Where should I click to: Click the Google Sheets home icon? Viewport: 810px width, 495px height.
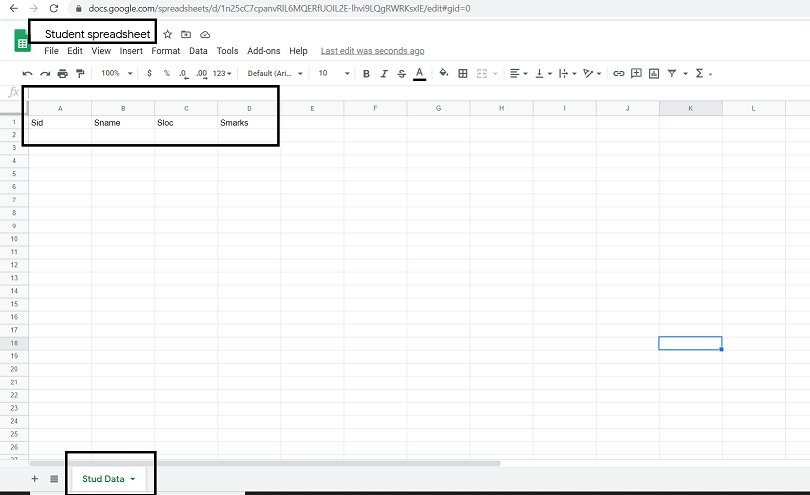pos(22,40)
